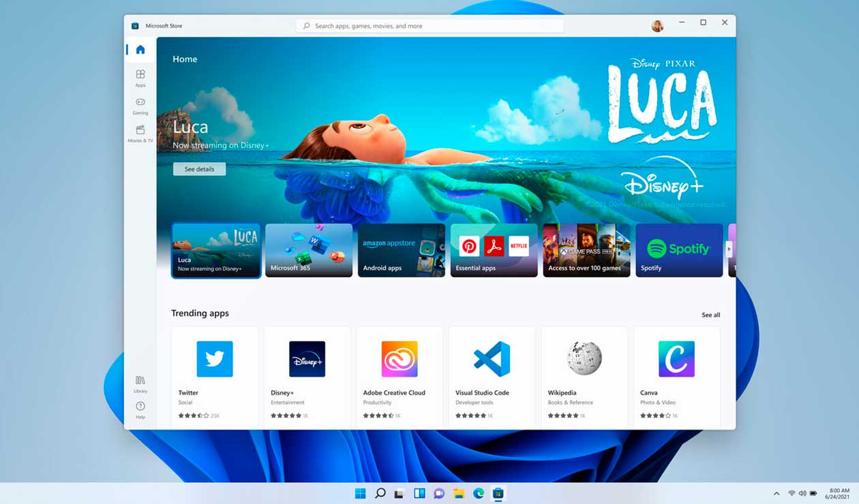Click the Microsoft Store title bar icon
Screen dimensions: 859x504
point(135,26)
